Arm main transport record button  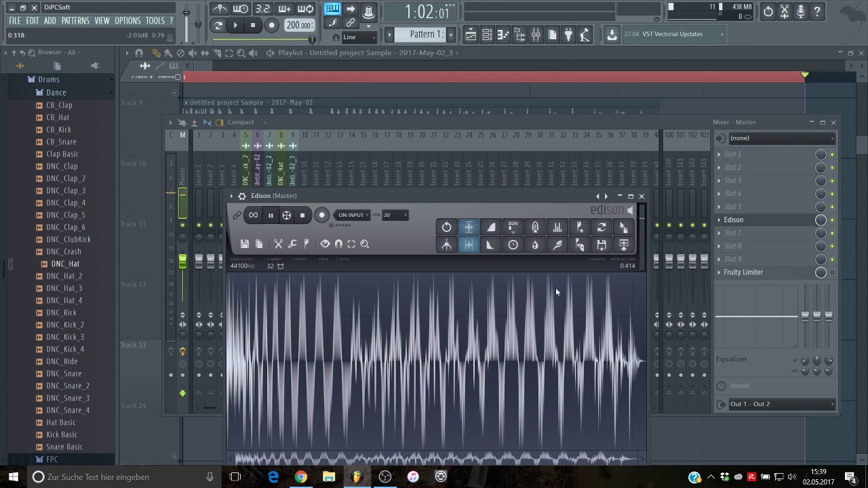[271, 26]
